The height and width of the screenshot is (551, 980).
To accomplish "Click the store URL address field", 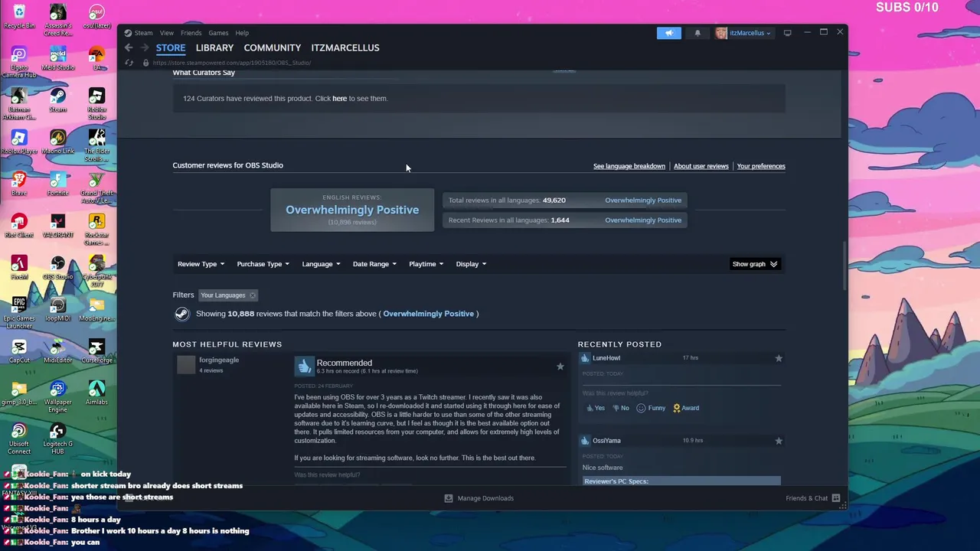I will [x=232, y=63].
